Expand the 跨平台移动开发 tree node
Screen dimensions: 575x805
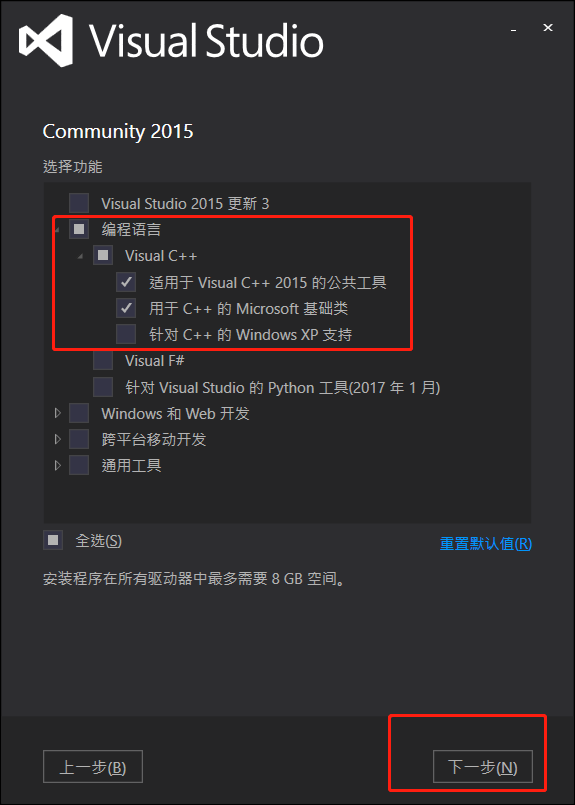coord(58,439)
